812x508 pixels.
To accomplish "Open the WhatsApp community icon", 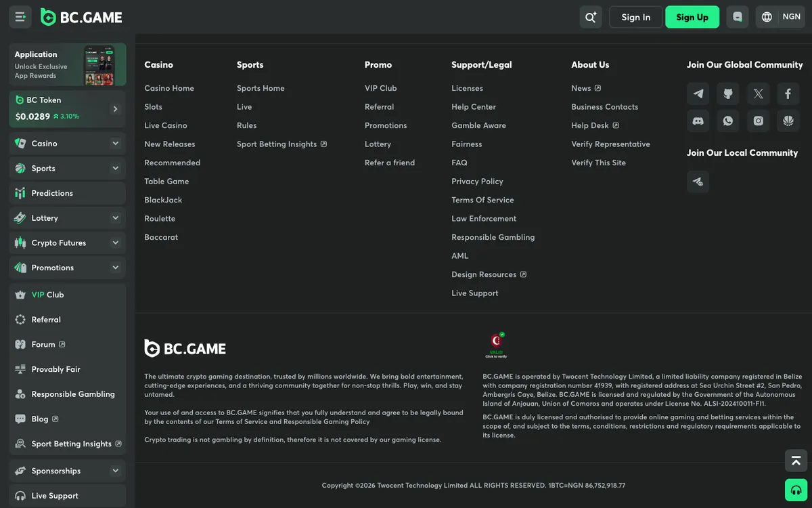I will tap(728, 121).
